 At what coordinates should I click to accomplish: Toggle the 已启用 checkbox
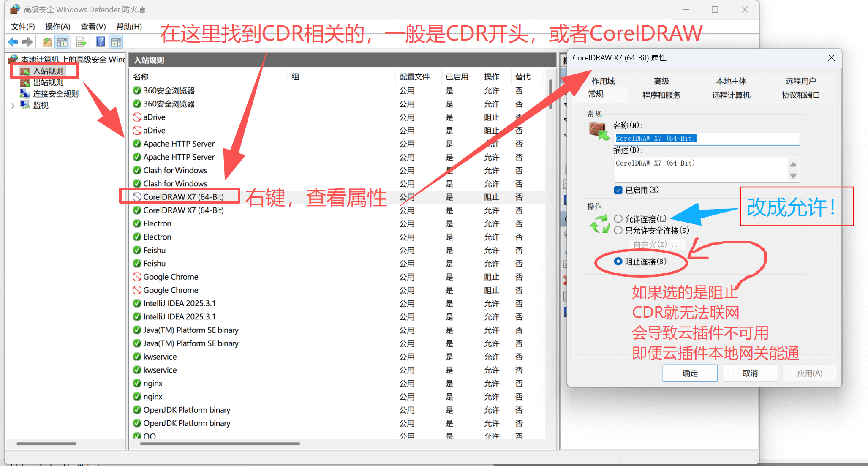coord(618,190)
